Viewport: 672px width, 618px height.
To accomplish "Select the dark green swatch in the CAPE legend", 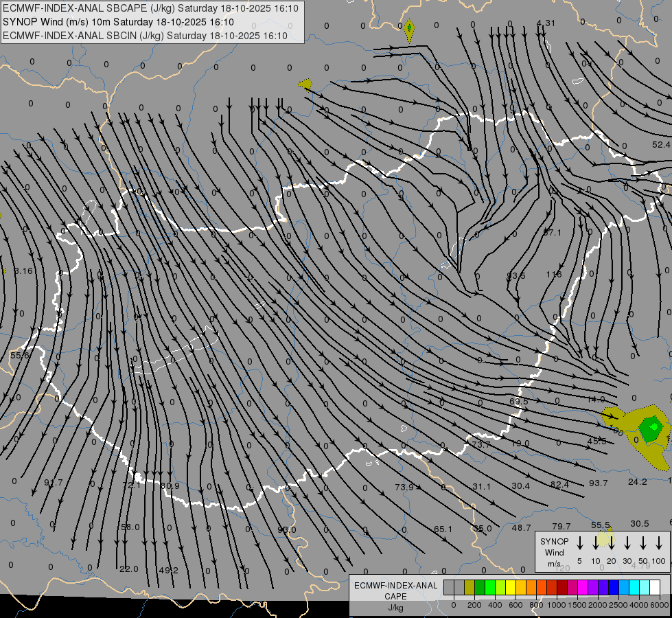I will 480,587.
